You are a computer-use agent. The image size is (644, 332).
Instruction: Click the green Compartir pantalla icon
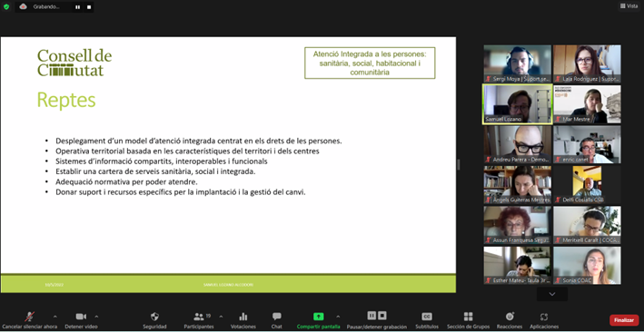(x=318, y=317)
